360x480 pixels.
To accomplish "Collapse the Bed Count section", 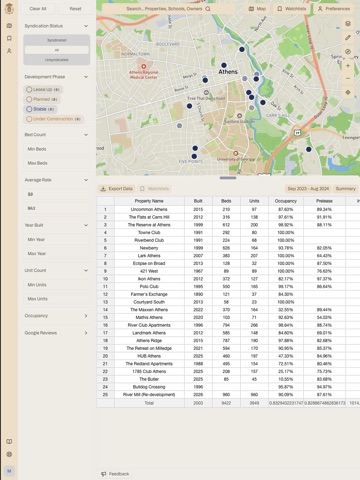I will [86, 135].
